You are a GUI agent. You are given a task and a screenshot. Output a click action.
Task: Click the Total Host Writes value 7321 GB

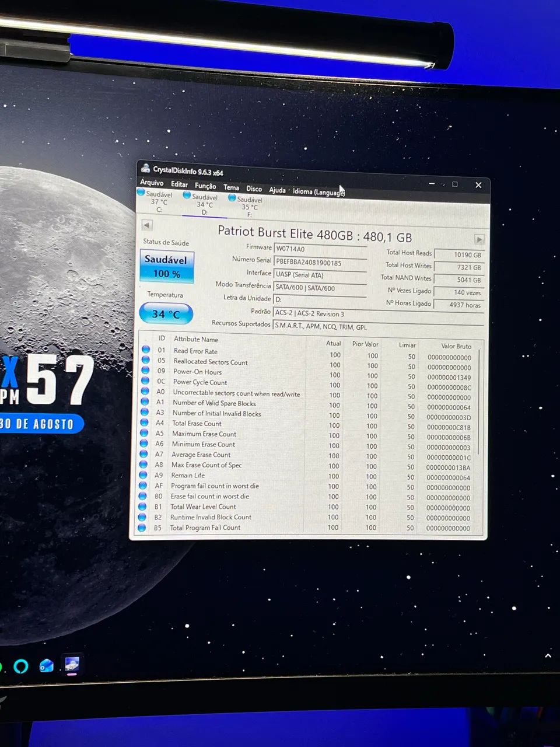(459, 267)
